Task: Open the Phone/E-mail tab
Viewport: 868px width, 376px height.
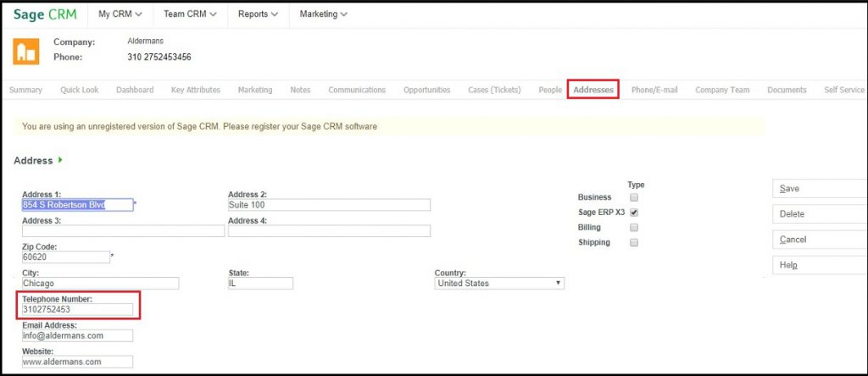Action: point(654,90)
